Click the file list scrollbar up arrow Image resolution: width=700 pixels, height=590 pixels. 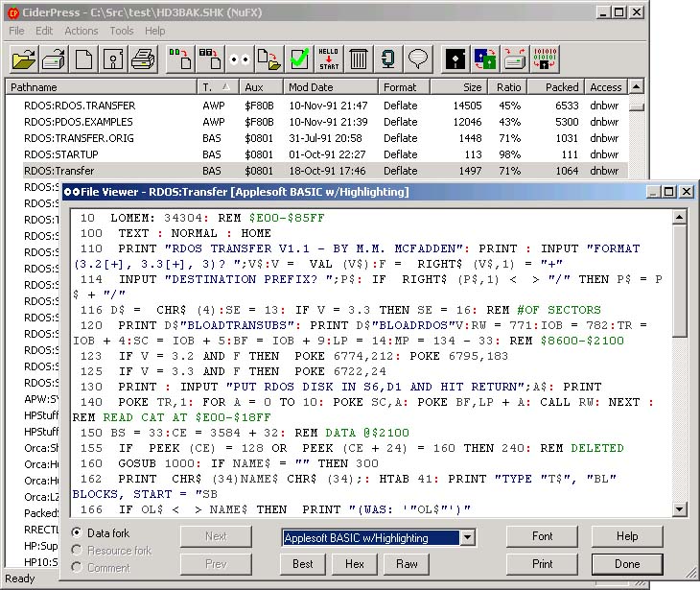(637, 86)
